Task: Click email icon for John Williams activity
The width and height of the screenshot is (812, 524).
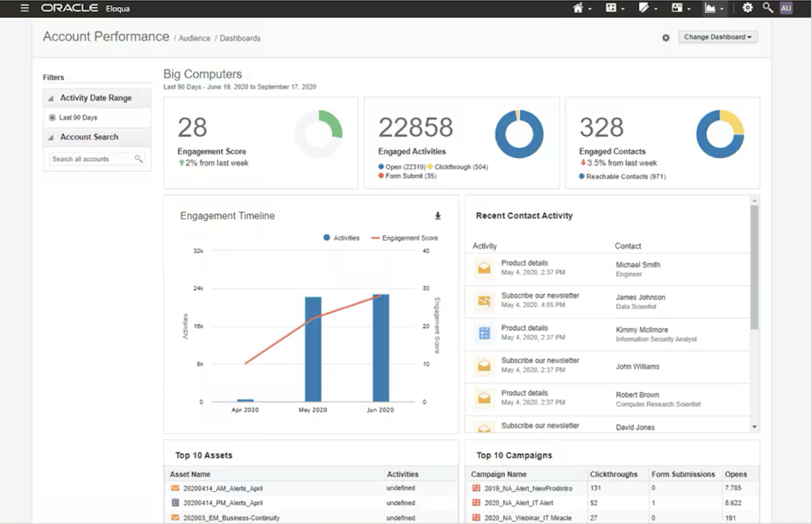Action: pyautogui.click(x=484, y=365)
